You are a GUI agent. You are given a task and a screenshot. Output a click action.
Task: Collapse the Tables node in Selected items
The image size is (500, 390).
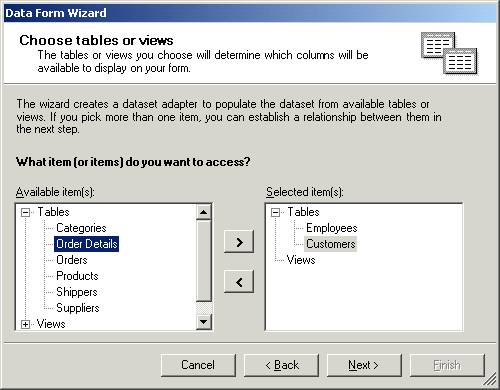pos(275,212)
